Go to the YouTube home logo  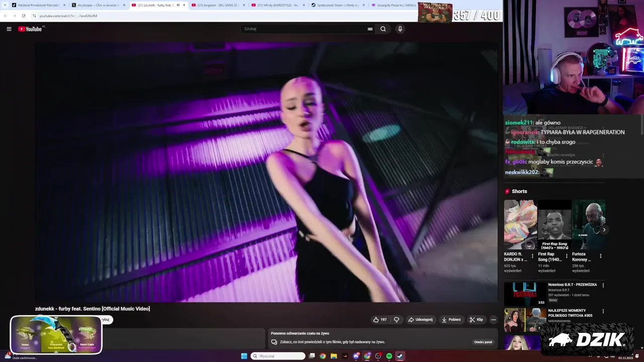tap(30, 29)
